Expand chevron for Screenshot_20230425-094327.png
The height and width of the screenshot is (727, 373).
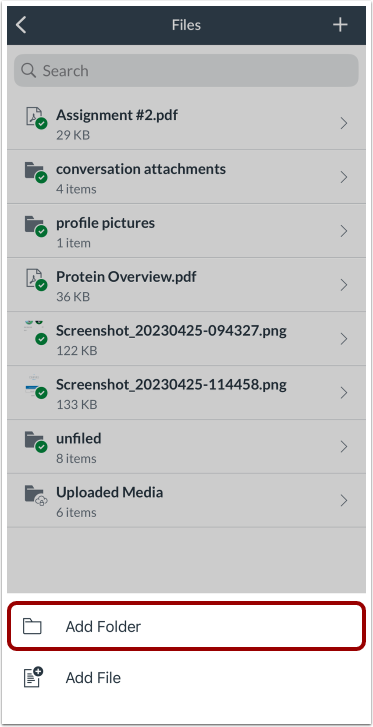344,338
